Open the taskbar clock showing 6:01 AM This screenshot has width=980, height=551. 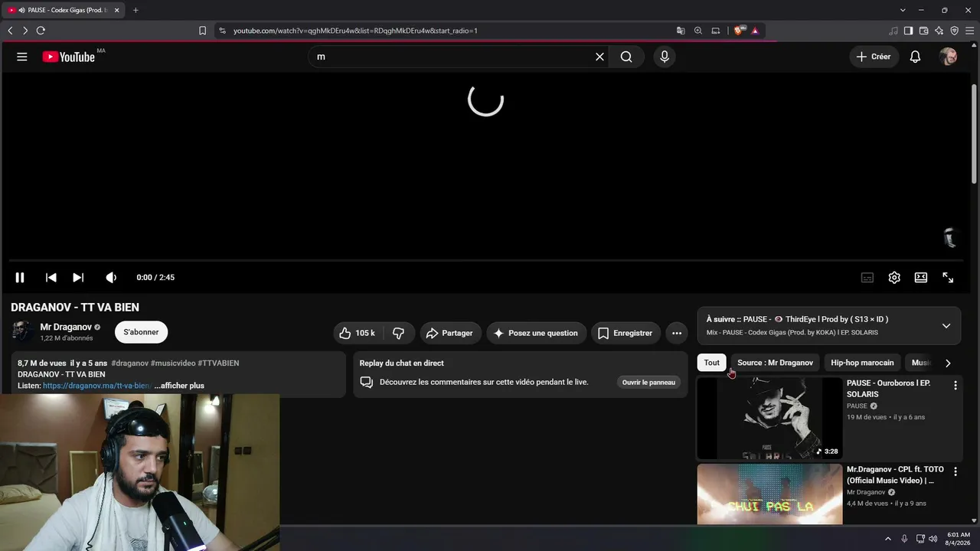pyautogui.click(x=958, y=539)
